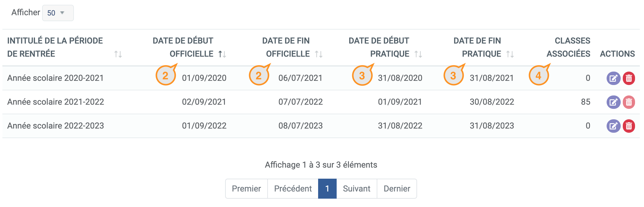Edit Année scolaire 2022-2023 period

click(x=613, y=126)
